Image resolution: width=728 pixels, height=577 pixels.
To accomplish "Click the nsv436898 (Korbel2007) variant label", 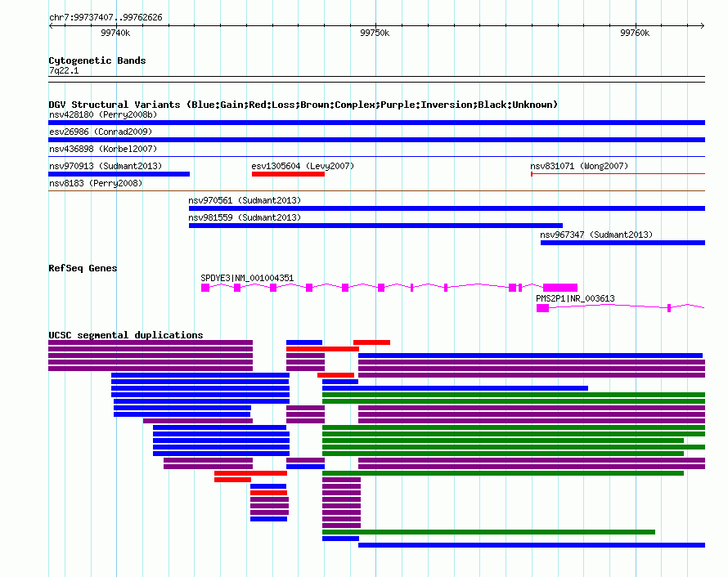I will (x=103, y=149).
